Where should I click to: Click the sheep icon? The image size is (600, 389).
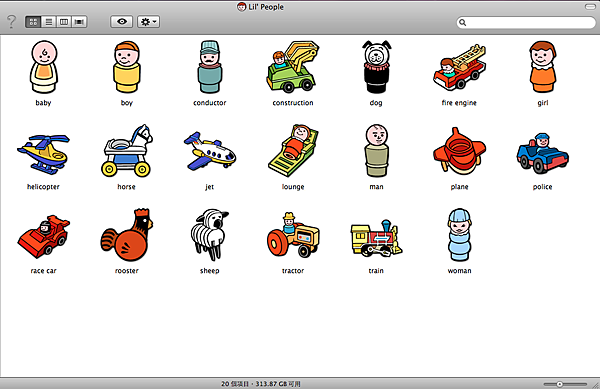(210, 235)
